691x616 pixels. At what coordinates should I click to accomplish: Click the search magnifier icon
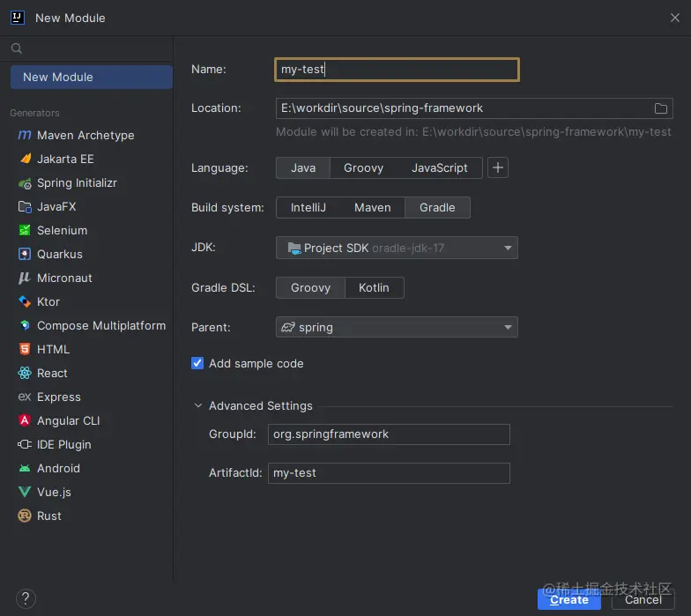coord(16,48)
